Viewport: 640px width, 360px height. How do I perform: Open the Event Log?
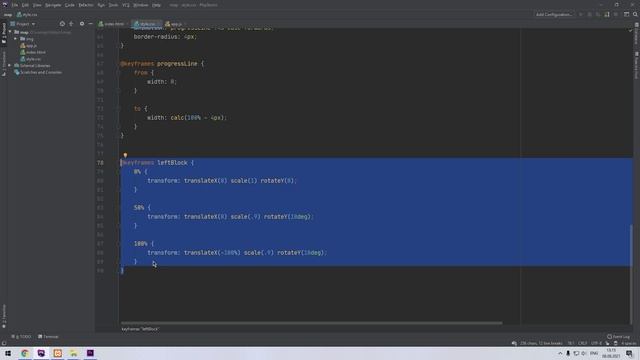point(619,337)
